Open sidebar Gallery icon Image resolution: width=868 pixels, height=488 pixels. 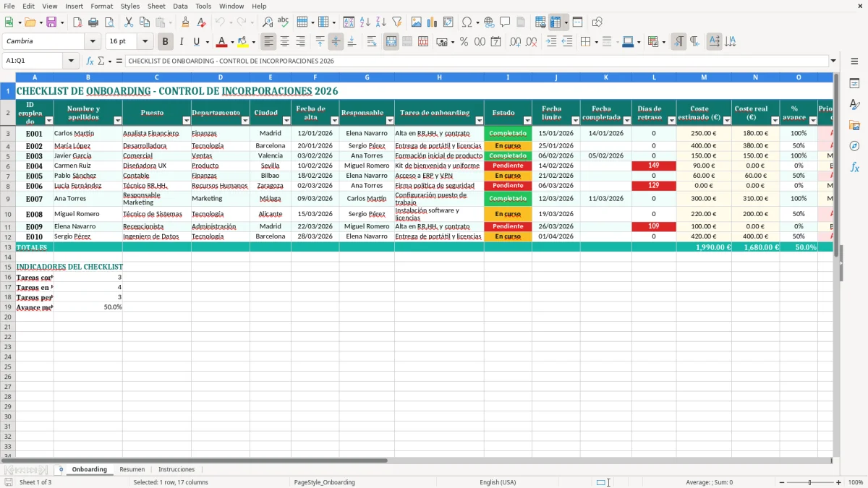tap(854, 125)
